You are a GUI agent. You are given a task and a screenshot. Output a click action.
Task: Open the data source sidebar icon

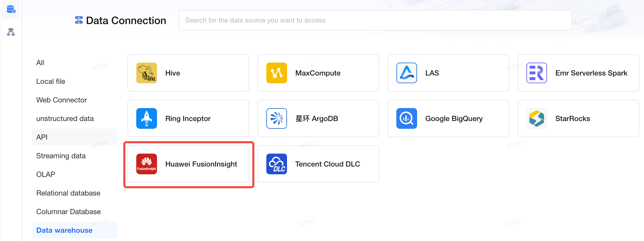point(11,10)
